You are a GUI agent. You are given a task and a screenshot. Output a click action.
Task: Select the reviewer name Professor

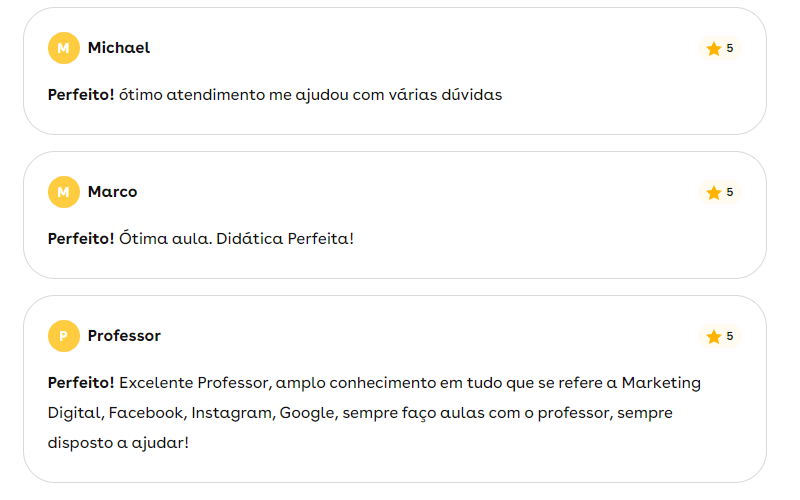click(124, 336)
